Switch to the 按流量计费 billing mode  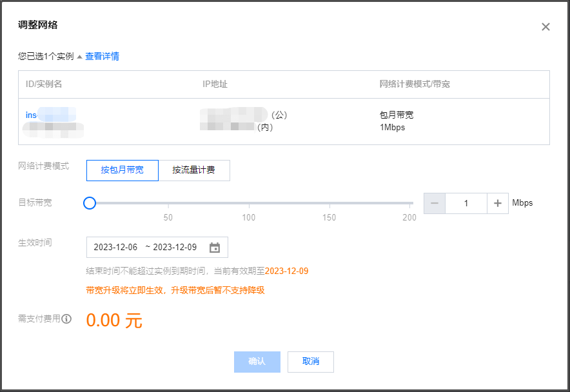[193, 171]
